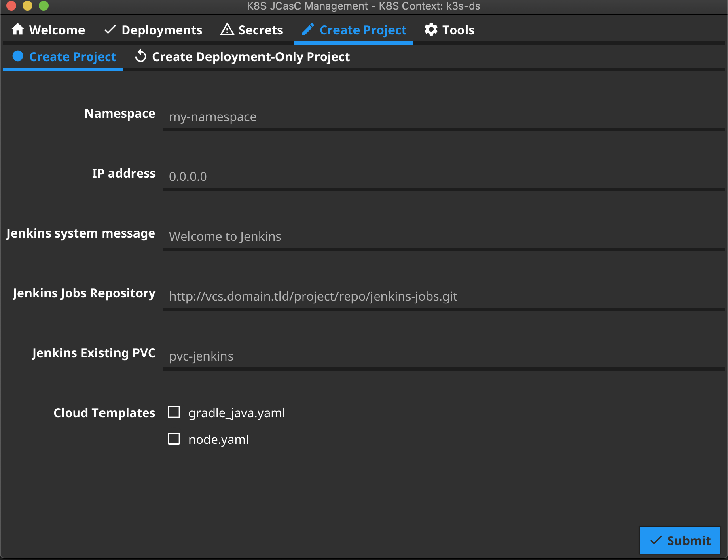Screen dimensions: 728x560
Task: Click the gradle_java.yaml label text
Action: point(237,413)
